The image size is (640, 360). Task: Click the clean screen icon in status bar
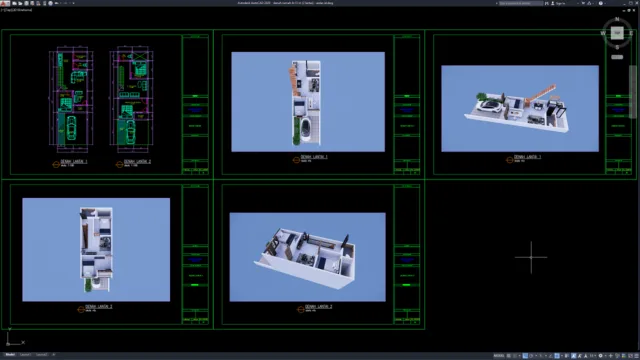[x=630, y=356]
